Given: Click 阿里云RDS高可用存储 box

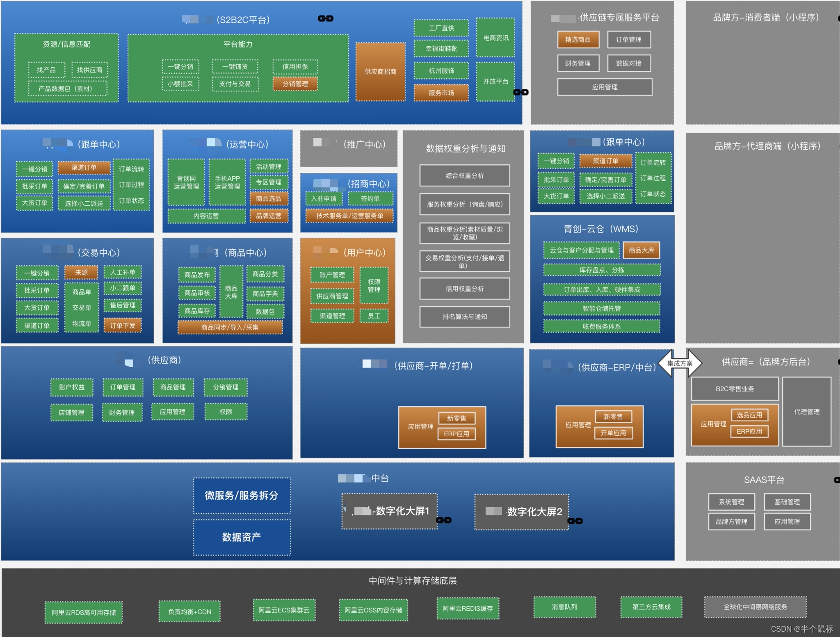Looking at the screenshot, I should [x=84, y=612].
